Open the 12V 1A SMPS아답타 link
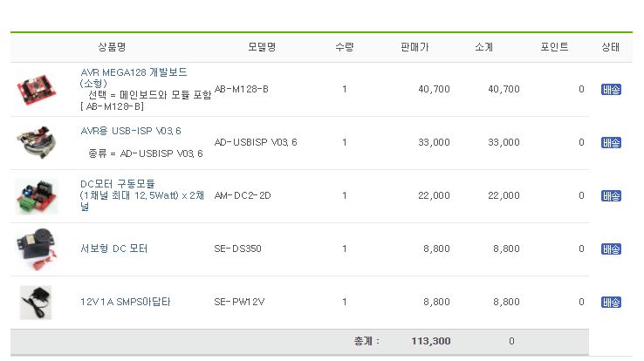Screen dimensions: 644x361 (126, 302)
